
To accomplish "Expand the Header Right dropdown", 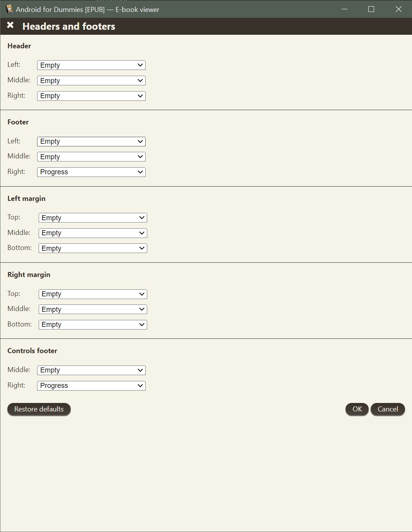I will (91, 96).
